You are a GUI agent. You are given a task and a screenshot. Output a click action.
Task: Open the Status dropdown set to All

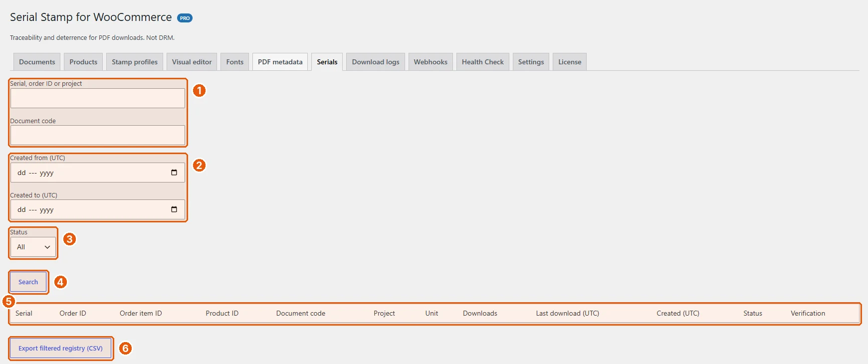point(33,247)
